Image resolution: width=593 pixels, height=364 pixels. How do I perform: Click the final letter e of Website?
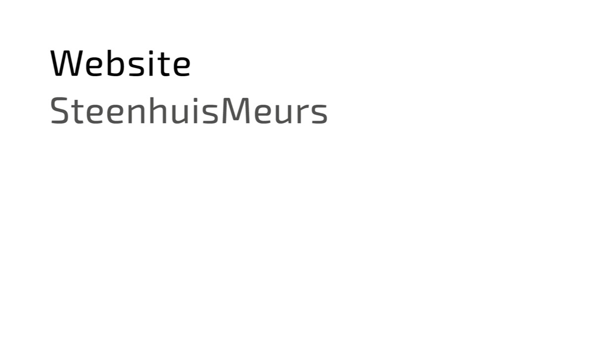[x=181, y=67]
